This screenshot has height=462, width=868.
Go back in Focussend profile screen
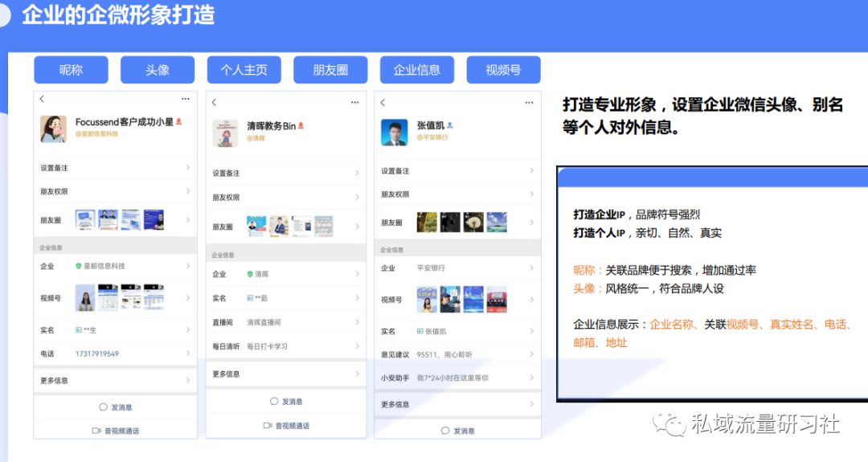click(x=42, y=99)
